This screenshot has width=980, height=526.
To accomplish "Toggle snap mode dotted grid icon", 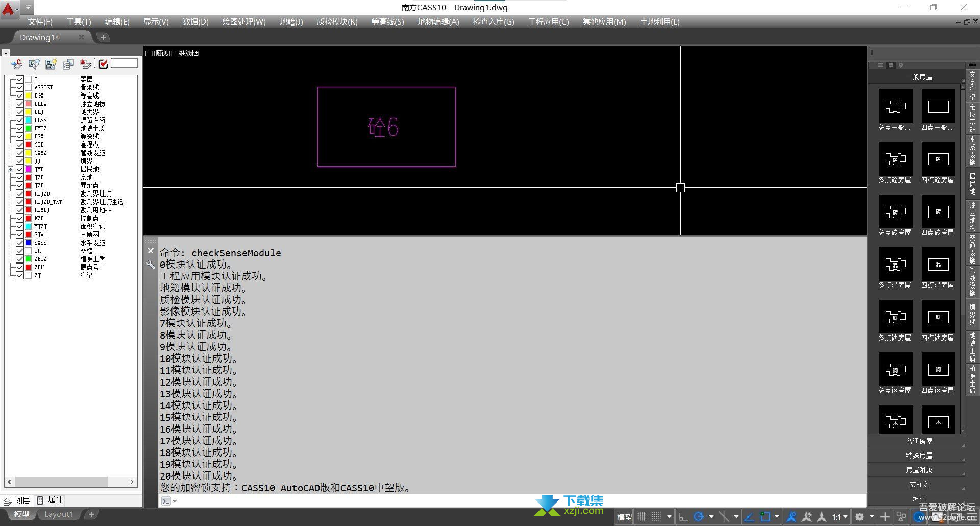I will coord(657,517).
